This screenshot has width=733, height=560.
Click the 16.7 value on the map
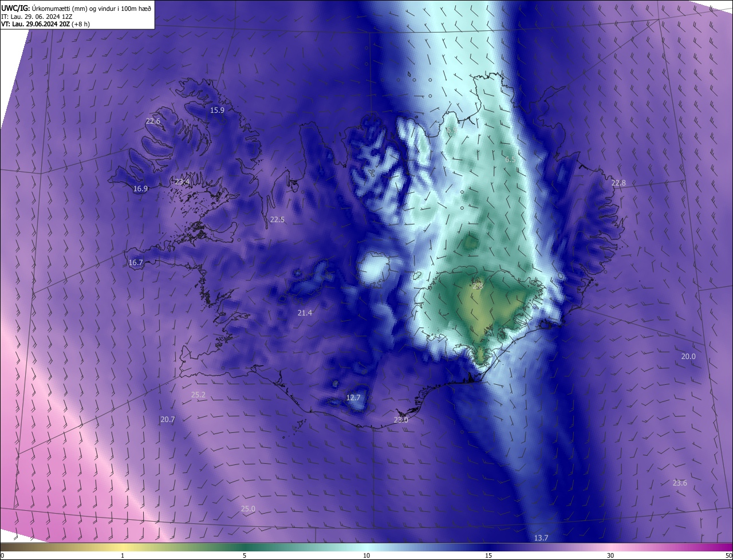136,263
